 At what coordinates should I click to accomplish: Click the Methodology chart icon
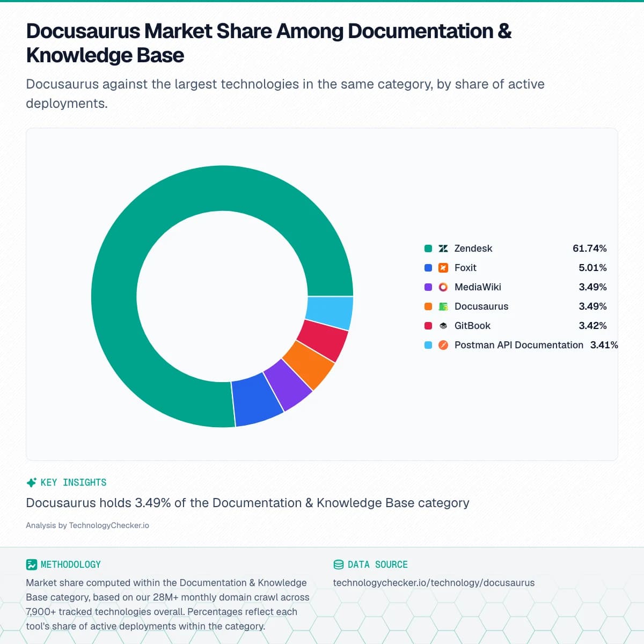pos(31,565)
